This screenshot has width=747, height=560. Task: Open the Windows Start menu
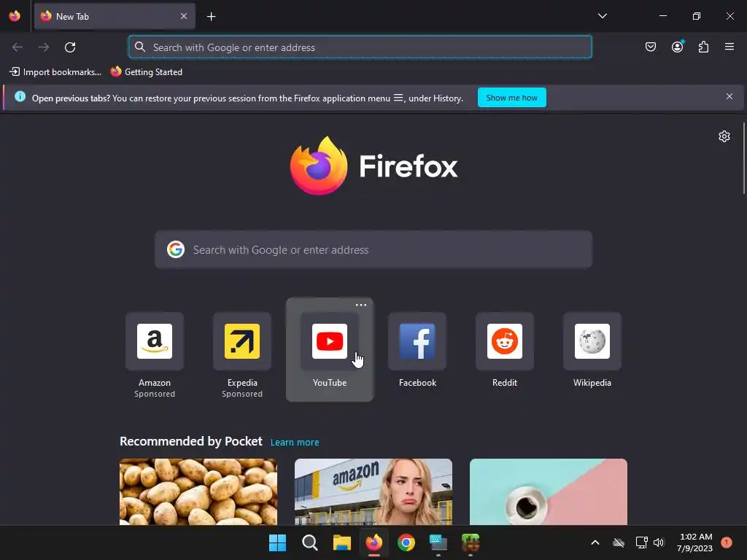pyautogui.click(x=278, y=542)
